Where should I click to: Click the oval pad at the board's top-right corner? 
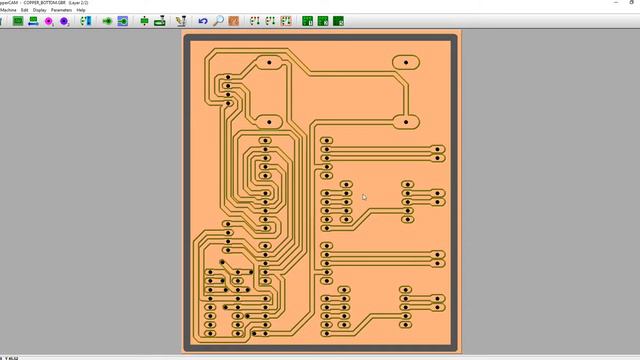(x=406, y=62)
